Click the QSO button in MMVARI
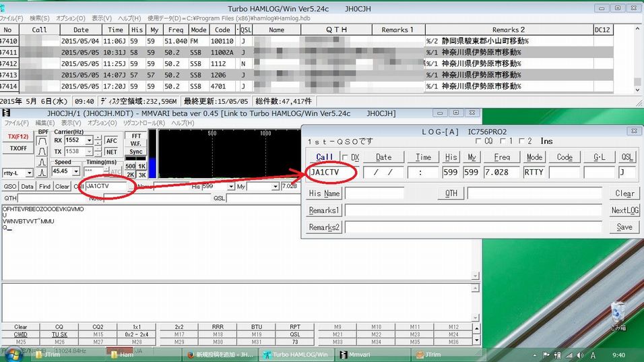The width and height of the screenshot is (644, 362). pyautogui.click(x=10, y=187)
